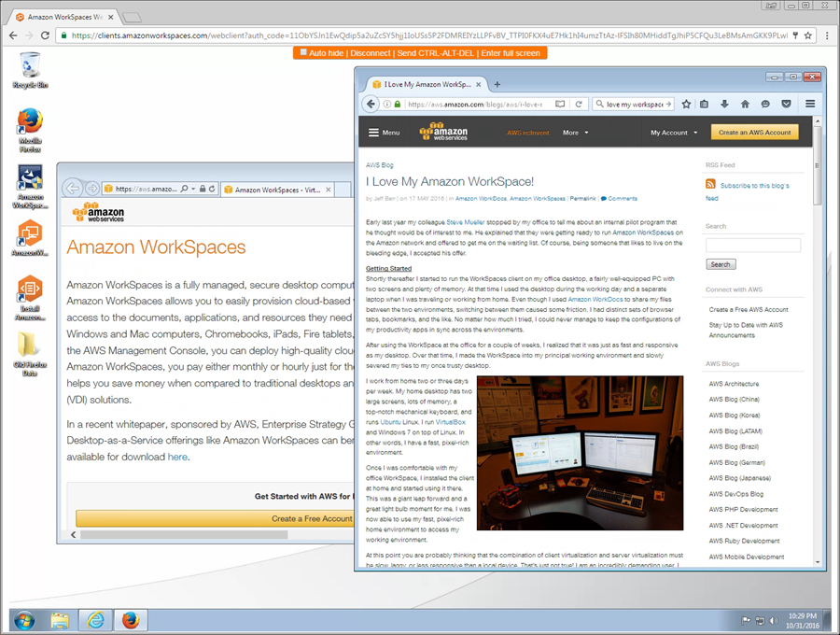
Task: Click the blog sidebar search input field
Action: (752, 246)
